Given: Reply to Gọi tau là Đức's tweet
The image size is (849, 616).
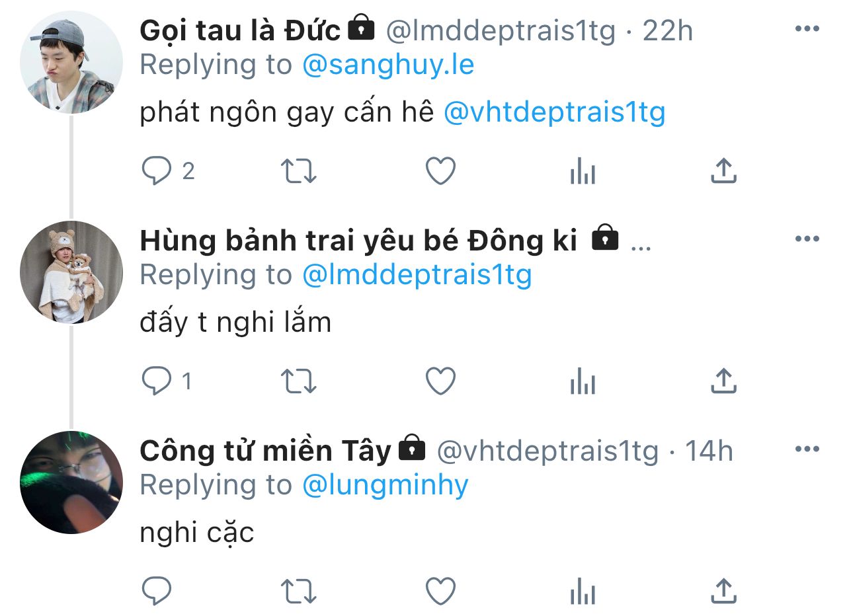Looking at the screenshot, I should pos(157,171).
